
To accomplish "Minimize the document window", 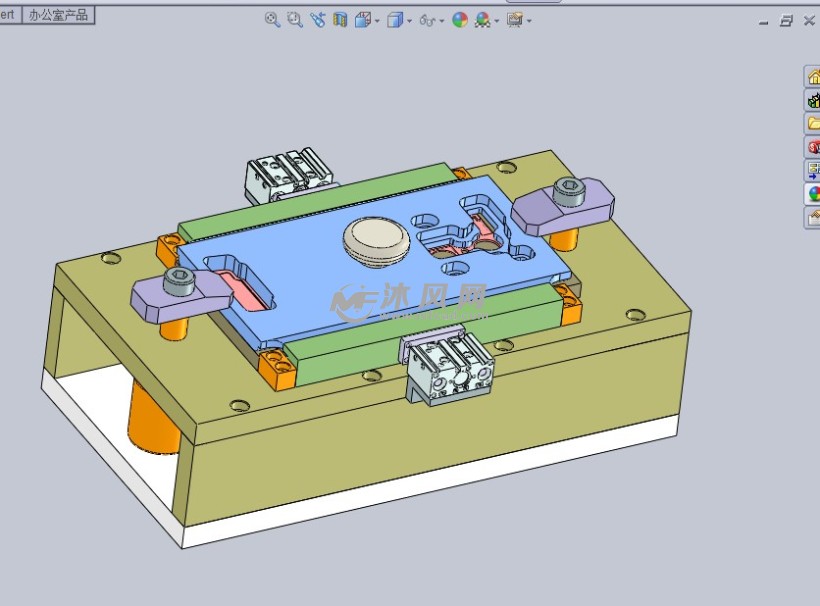I will click(x=764, y=22).
